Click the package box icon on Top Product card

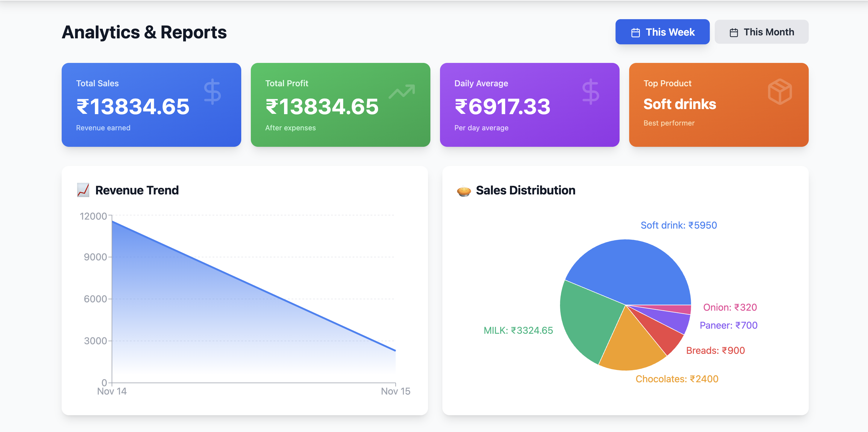(780, 91)
